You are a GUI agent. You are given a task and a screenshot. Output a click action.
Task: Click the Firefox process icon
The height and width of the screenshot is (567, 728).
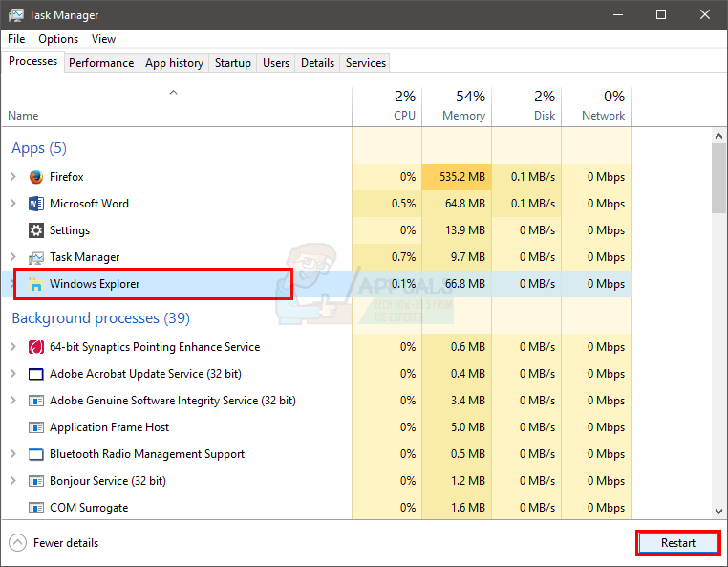tap(36, 177)
